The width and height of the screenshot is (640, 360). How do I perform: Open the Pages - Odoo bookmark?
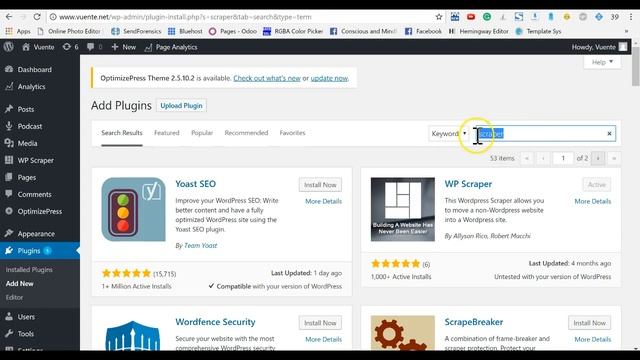(233, 31)
